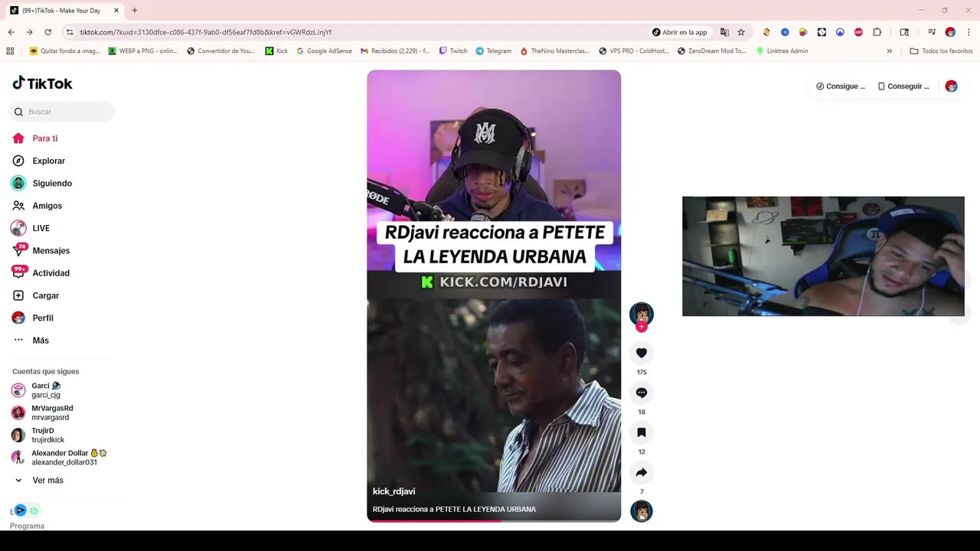Click the kick_rdjavi username on video
980x551 pixels.
(394, 491)
